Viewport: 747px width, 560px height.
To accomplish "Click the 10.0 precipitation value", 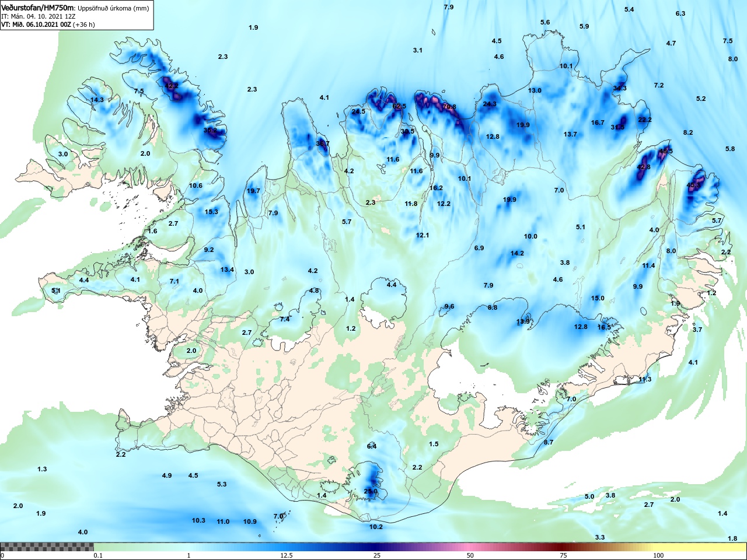I will pos(530,236).
